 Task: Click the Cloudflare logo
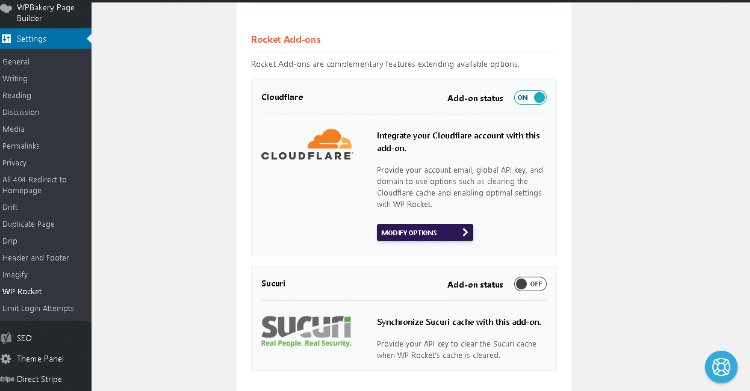(307, 144)
